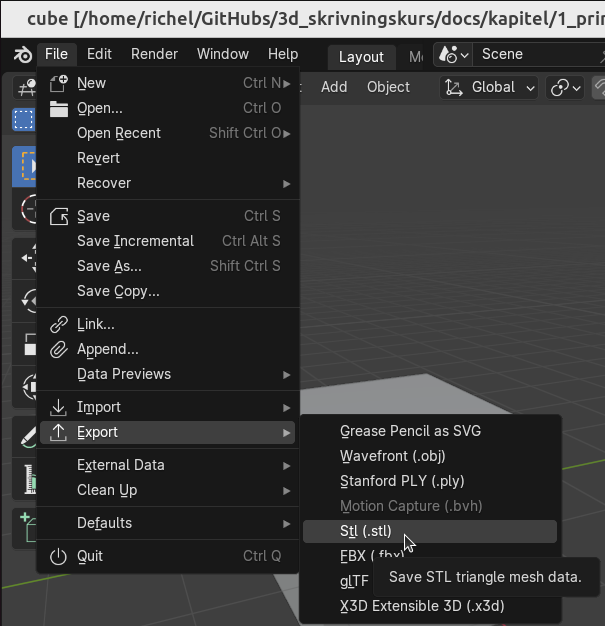
Task: Select Open... in File menu
Action: pos(168,108)
